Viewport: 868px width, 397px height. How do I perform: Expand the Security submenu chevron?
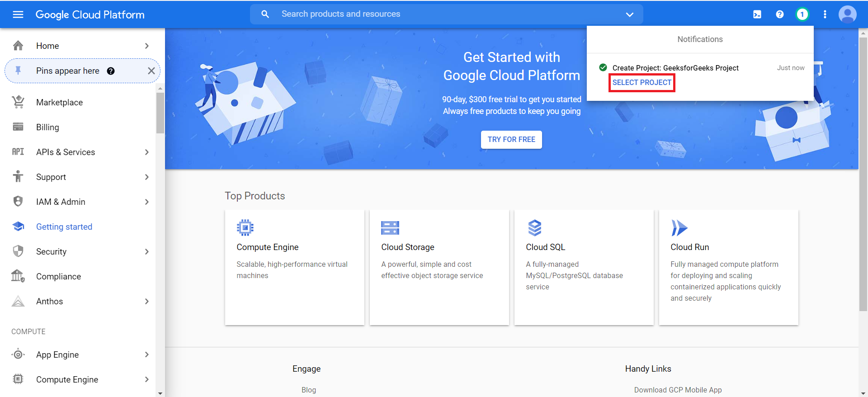pyautogui.click(x=147, y=251)
